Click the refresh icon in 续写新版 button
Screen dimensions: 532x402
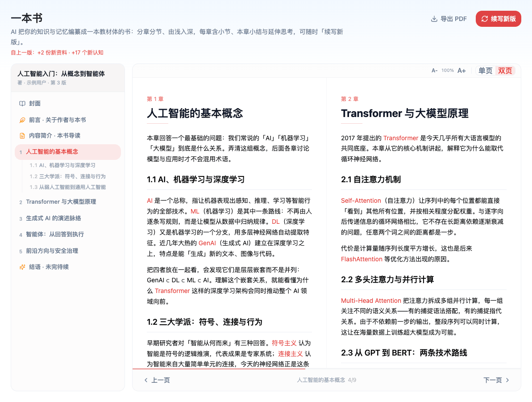coord(485,19)
